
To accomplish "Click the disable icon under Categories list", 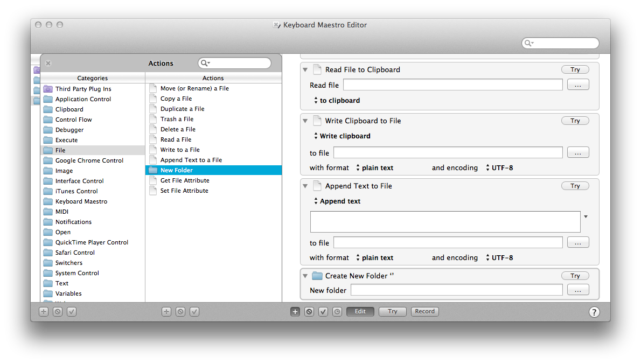I will pyautogui.click(x=58, y=312).
